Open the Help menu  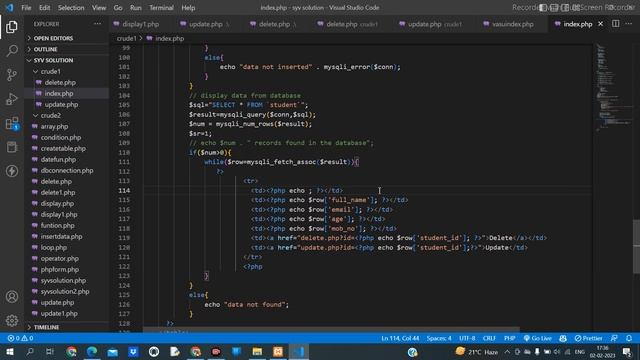188,8
